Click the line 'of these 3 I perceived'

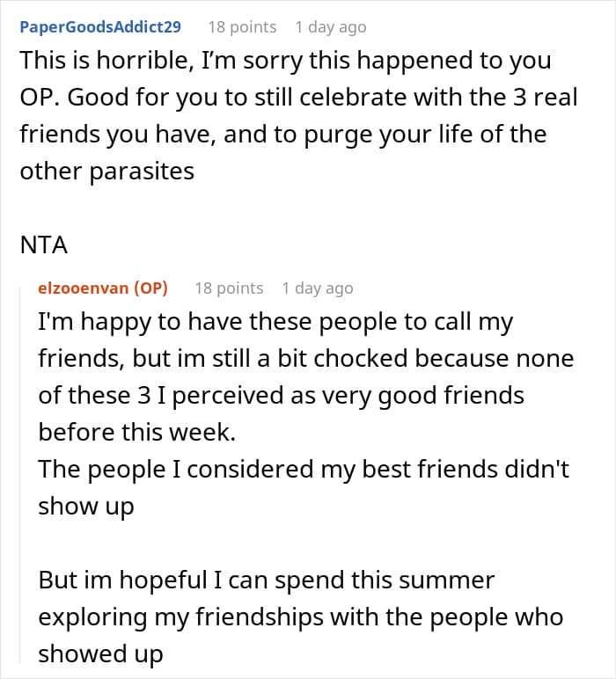[281, 396]
